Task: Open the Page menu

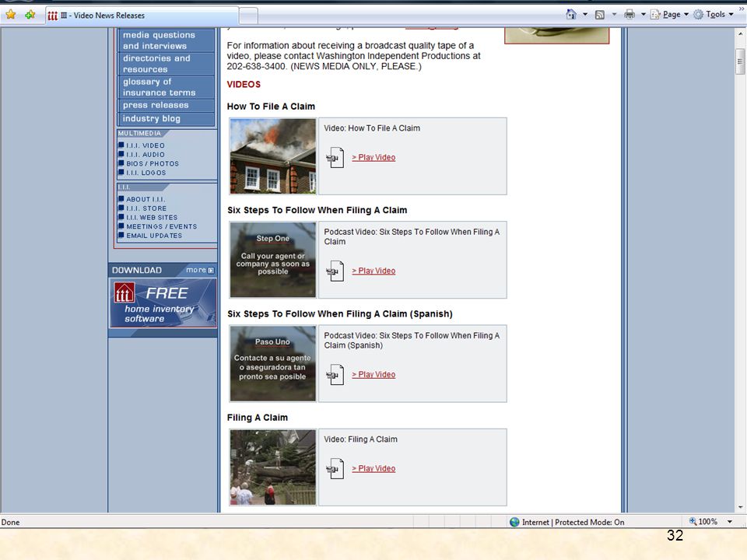Action: point(669,14)
